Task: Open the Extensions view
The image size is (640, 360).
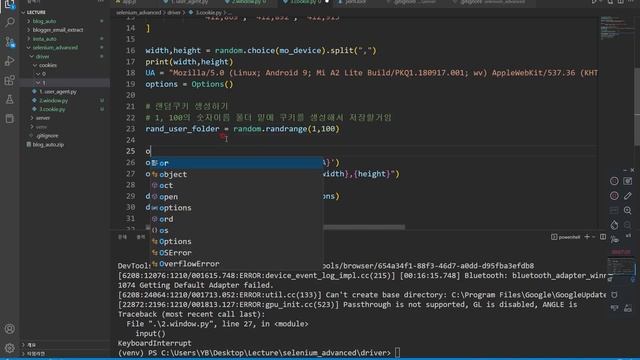Action: 9,80
